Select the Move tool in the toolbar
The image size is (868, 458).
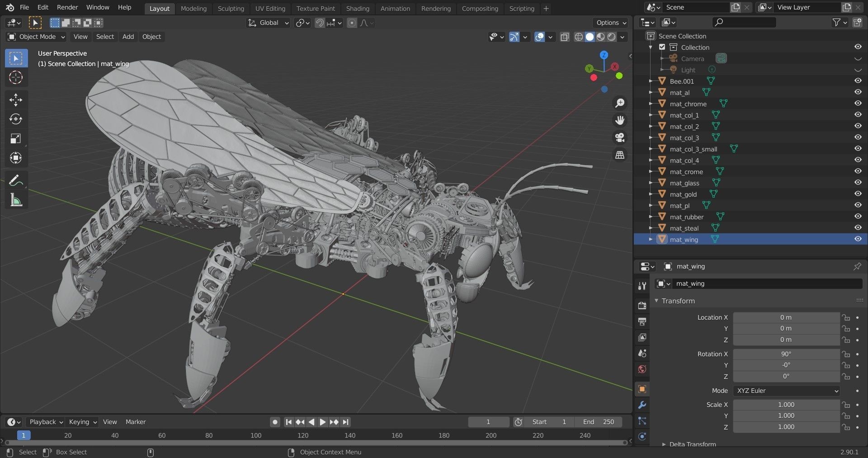16,100
